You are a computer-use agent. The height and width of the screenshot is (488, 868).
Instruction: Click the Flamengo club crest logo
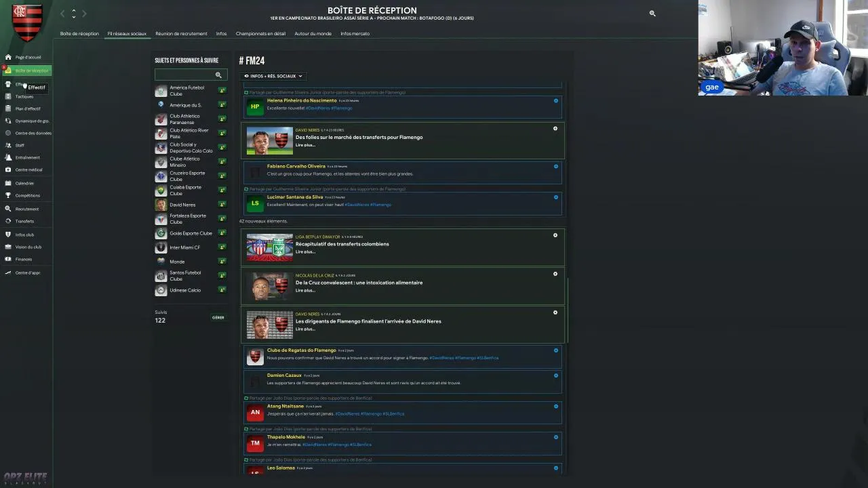pyautogui.click(x=27, y=22)
